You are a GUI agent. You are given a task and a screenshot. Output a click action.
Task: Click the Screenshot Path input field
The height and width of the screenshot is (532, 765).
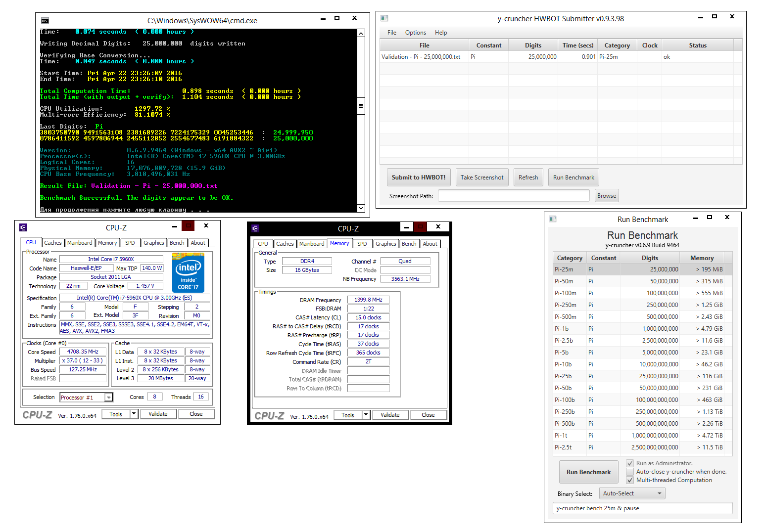click(514, 196)
